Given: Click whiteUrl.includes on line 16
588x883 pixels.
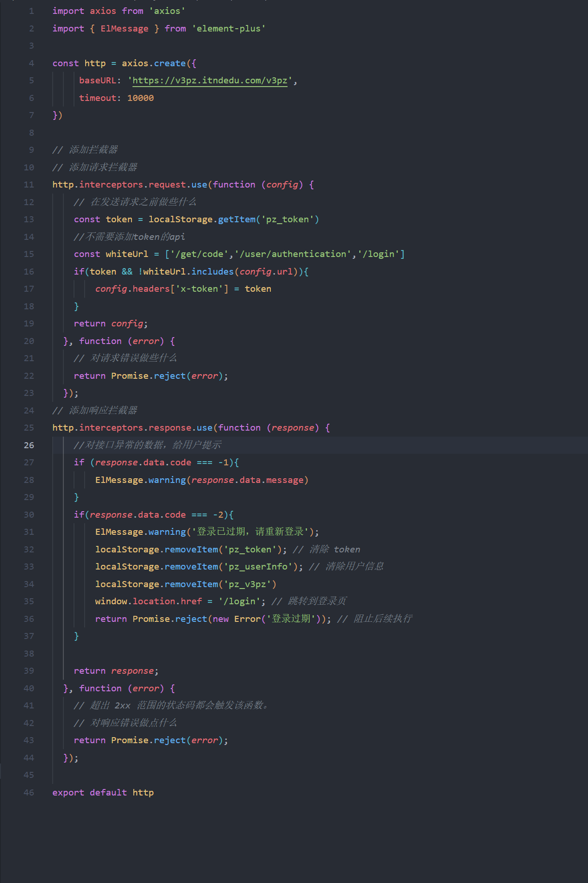Looking at the screenshot, I should click(x=188, y=272).
